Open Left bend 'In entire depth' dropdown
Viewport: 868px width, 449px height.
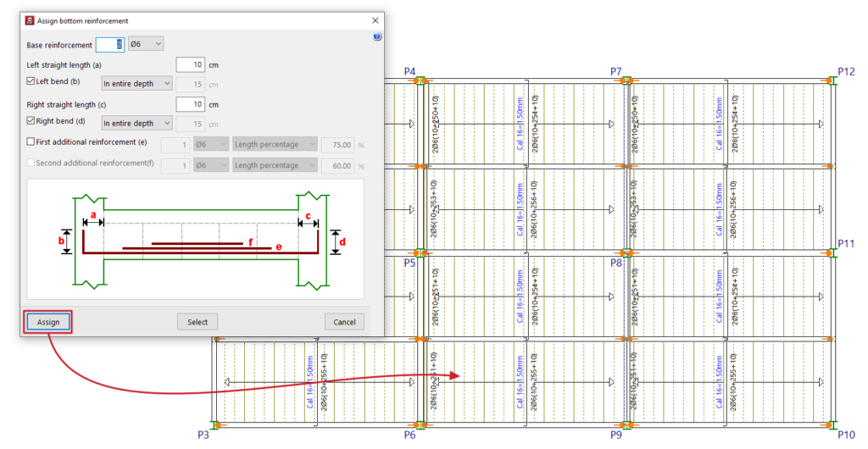click(x=136, y=84)
